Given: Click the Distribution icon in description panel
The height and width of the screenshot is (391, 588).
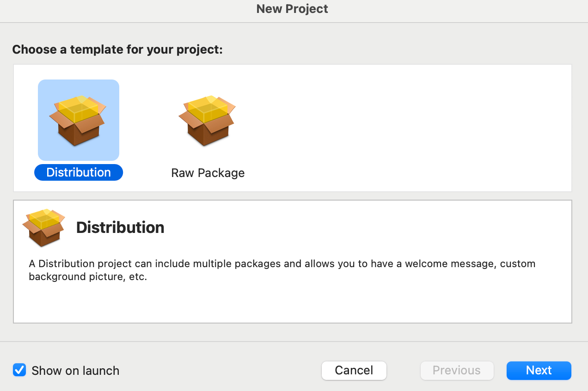Looking at the screenshot, I should pos(43,227).
